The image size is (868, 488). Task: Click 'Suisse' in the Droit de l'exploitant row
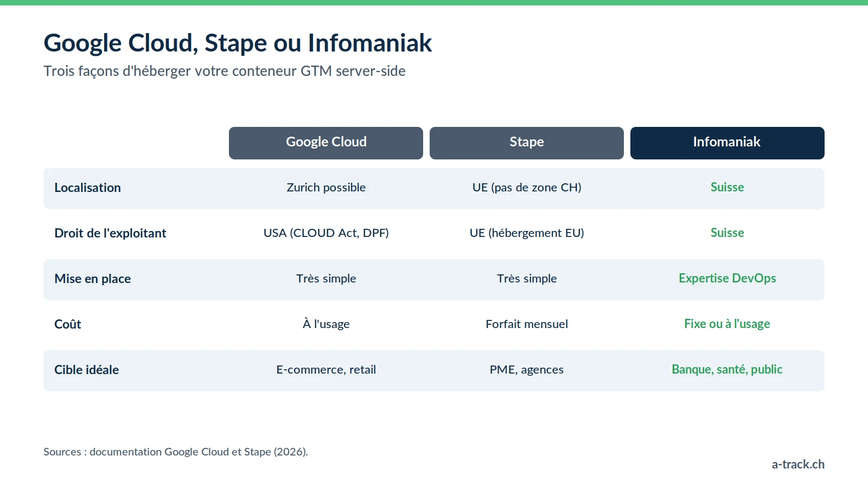coord(727,233)
